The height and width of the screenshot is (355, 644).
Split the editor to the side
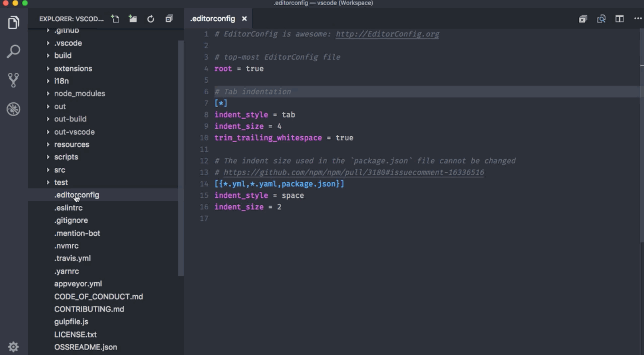619,19
